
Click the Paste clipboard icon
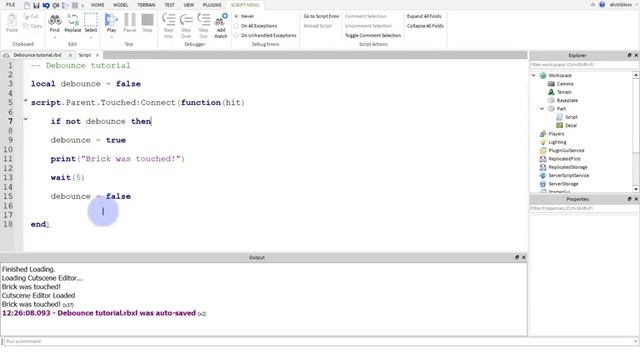(x=12, y=20)
